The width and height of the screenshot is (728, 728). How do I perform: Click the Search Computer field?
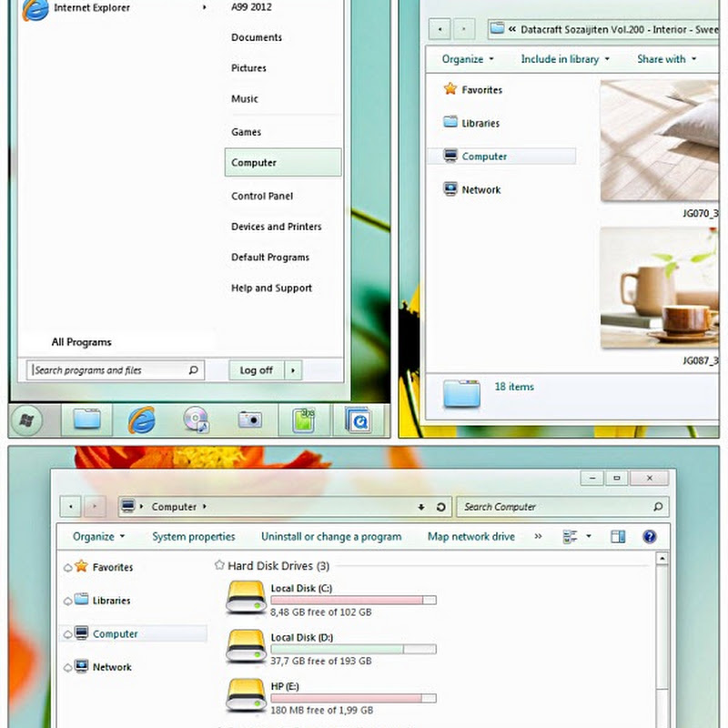point(562,507)
